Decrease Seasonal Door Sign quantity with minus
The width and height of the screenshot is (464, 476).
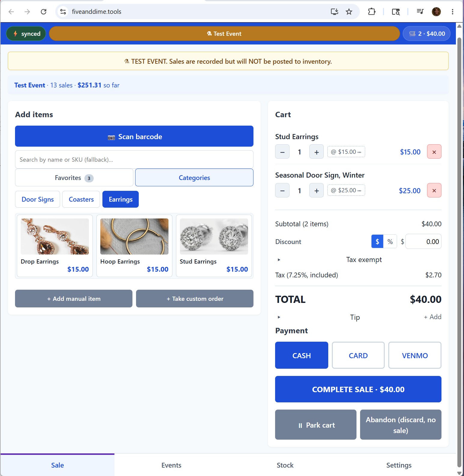tap(282, 191)
